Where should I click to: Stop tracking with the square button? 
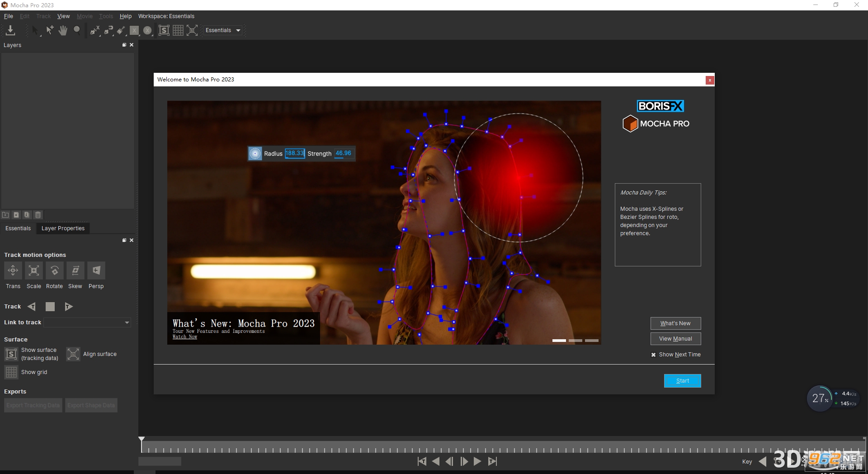coord(50,307)
